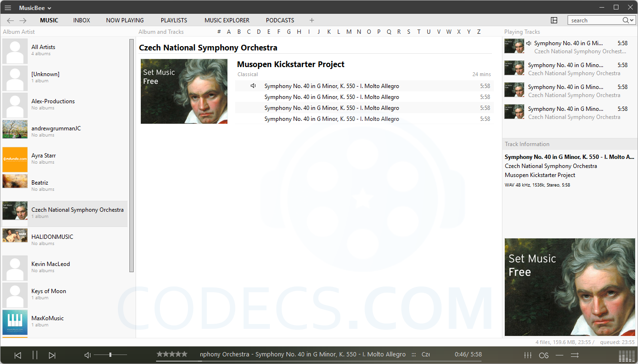
Task: Click the 0:46/ 5:58 time display
Action: (468, 354)
